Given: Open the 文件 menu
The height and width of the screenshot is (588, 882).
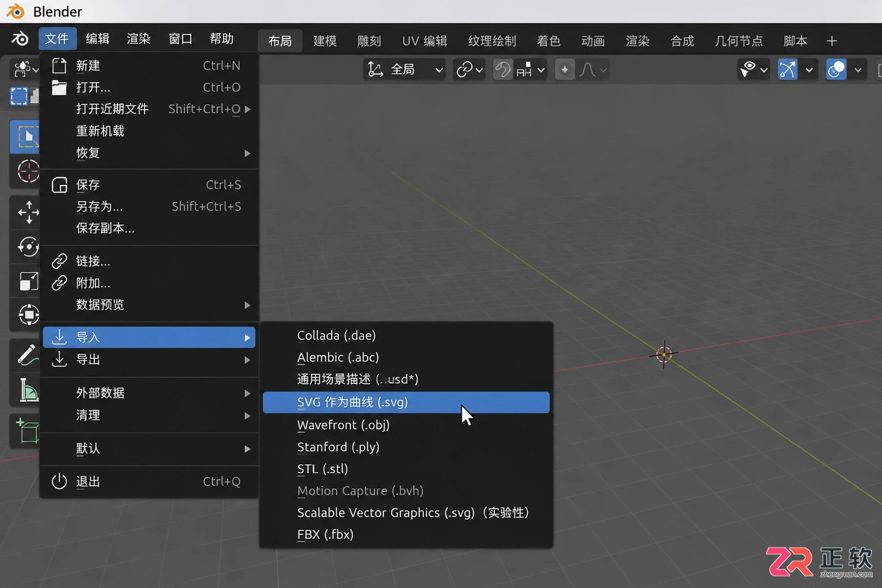Looking at the screenshot, I should [x=57, y=39].
